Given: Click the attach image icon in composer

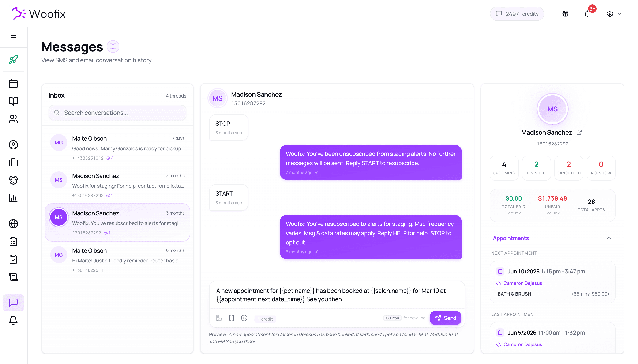Looking at the screenshot, I should [x=219, y=318].
